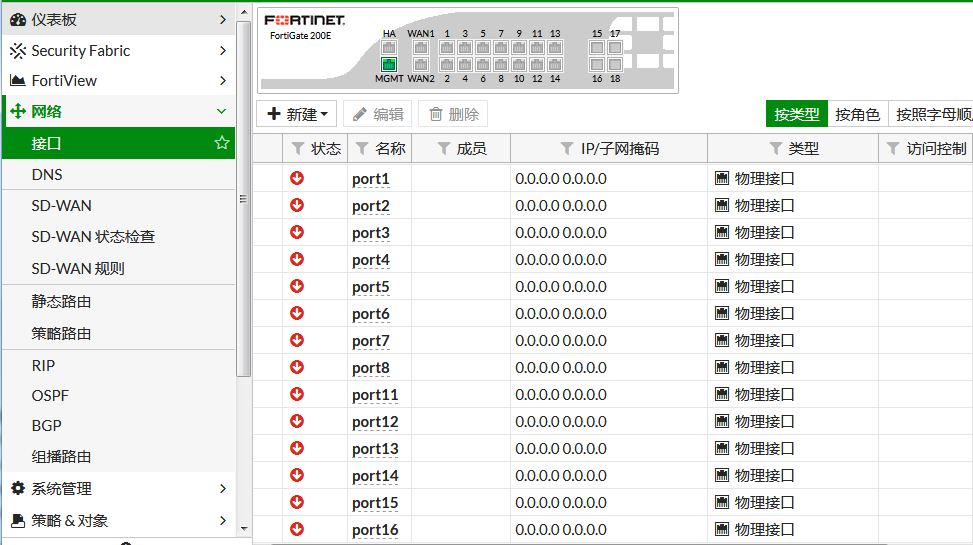This screenshot has height=545, width=973.
Task: Open the 静态路由 menu item
Action: click(x=119, y=302)
